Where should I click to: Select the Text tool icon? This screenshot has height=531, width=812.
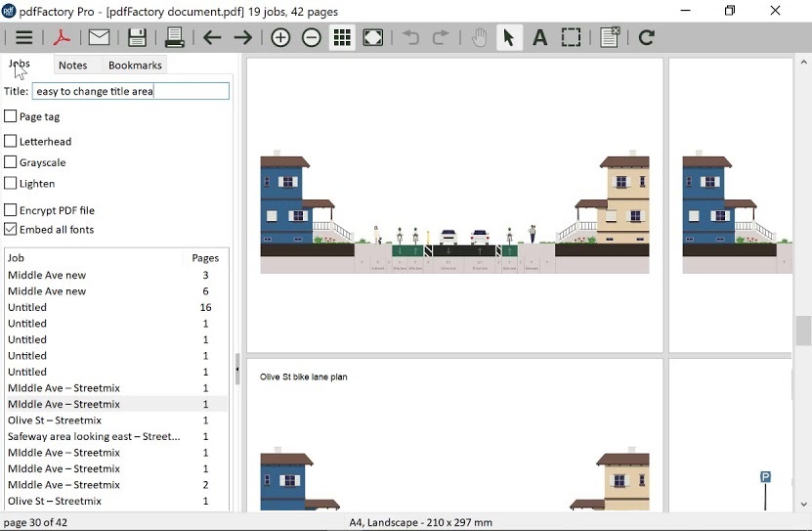coord(539,38)
